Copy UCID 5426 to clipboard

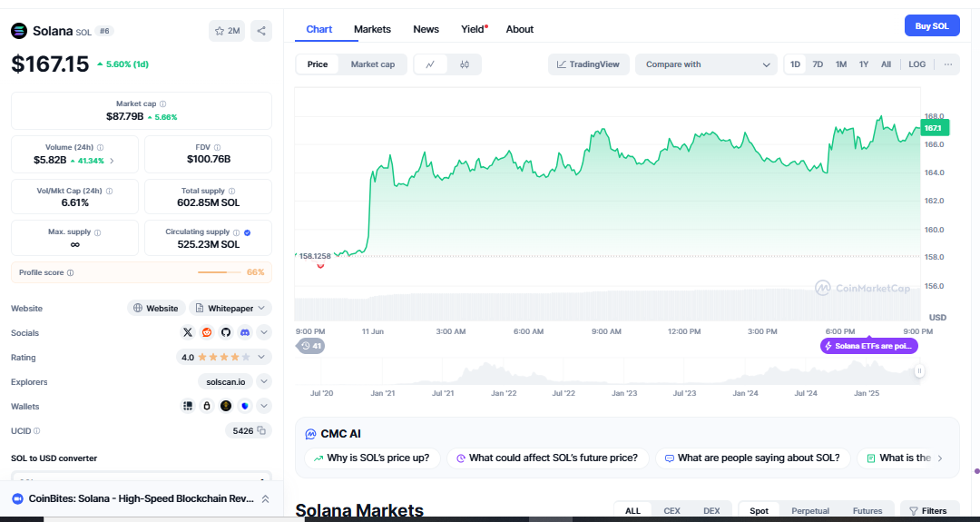click(x=262, y=430)
